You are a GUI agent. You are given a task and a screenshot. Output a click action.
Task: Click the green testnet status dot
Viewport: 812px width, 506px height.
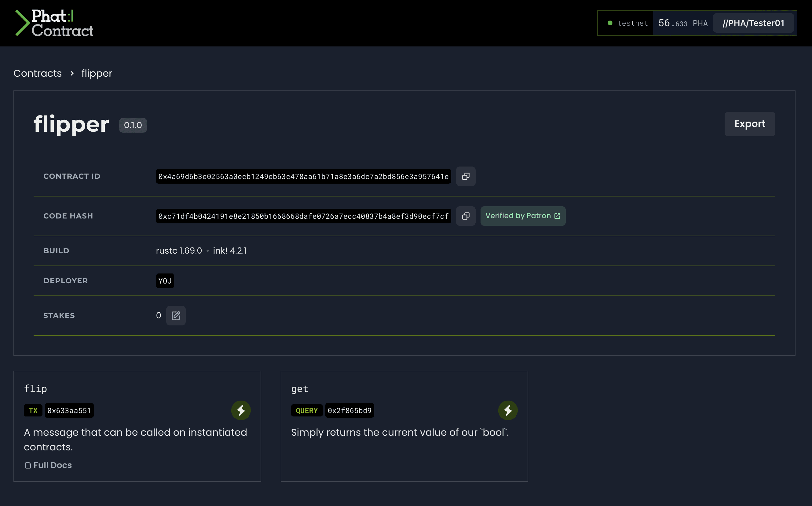610,23
